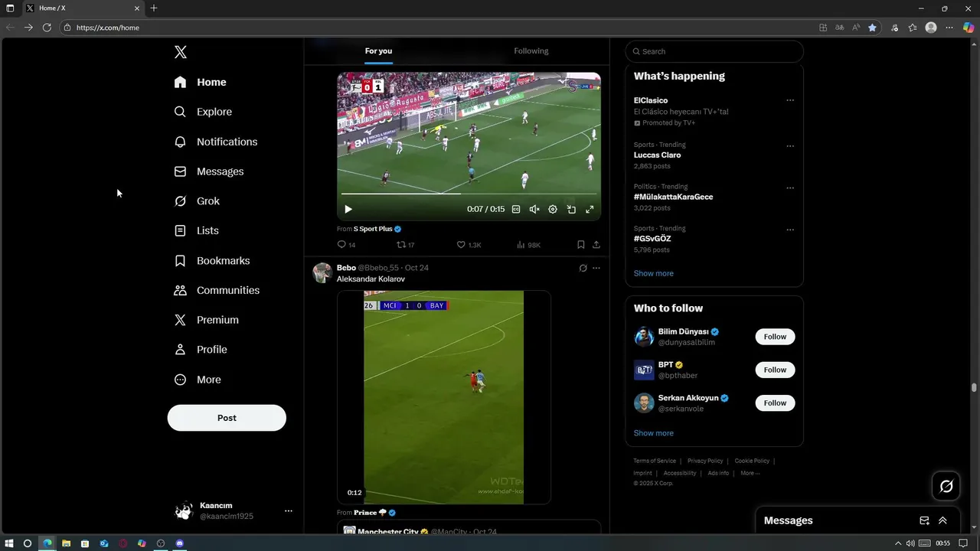Compose new message in Messages drawer
The image size is (980, 551).
point(924,520)
